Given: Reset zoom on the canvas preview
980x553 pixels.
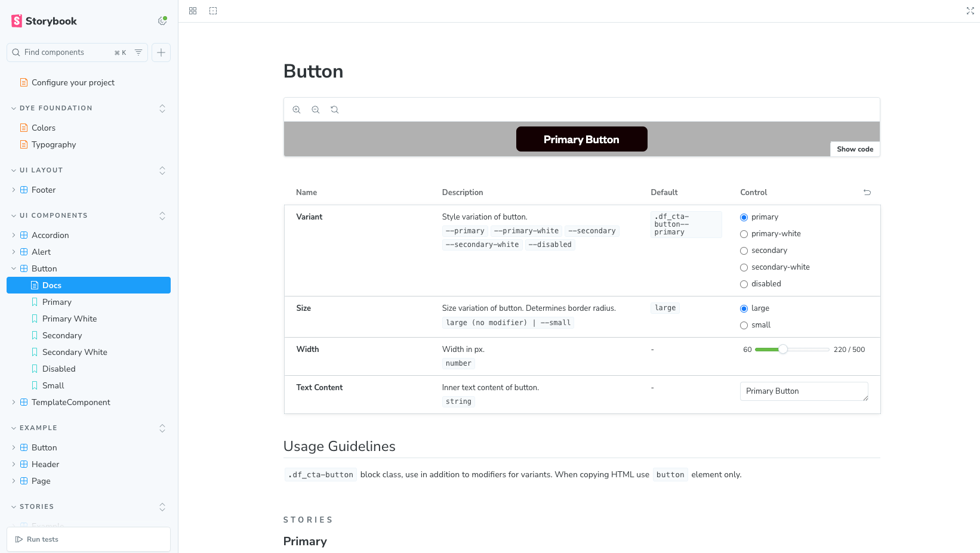Looking at the screenshot, I should (335, 110).
